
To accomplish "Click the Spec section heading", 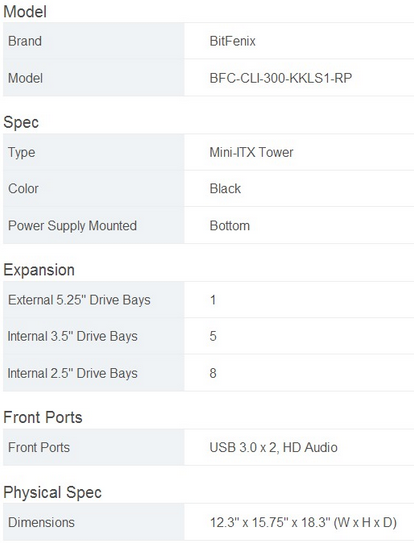I will tap(21, 122).
